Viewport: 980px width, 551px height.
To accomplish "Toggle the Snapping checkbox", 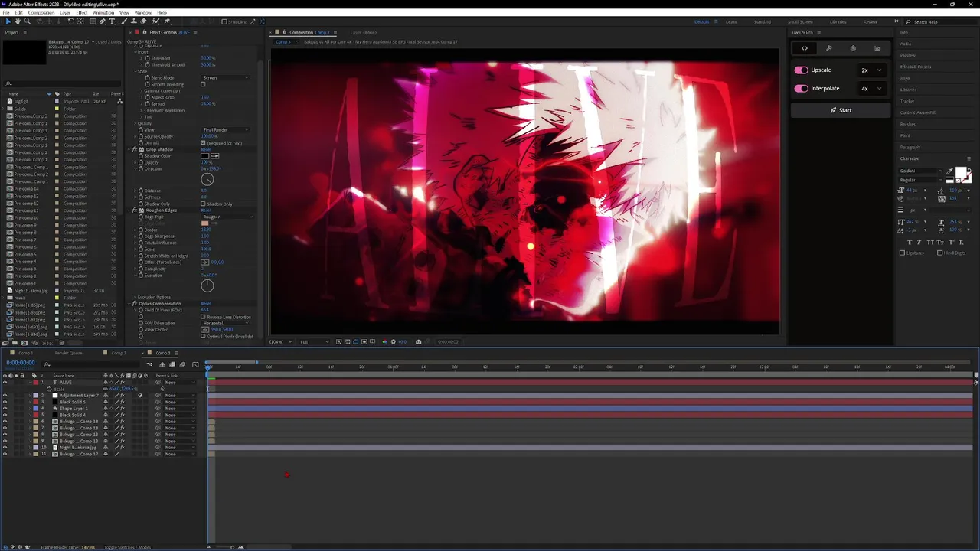I will (224, 21).
